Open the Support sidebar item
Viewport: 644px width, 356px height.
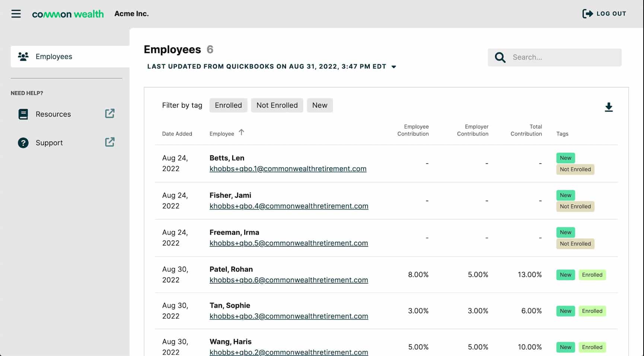[66, 143]
